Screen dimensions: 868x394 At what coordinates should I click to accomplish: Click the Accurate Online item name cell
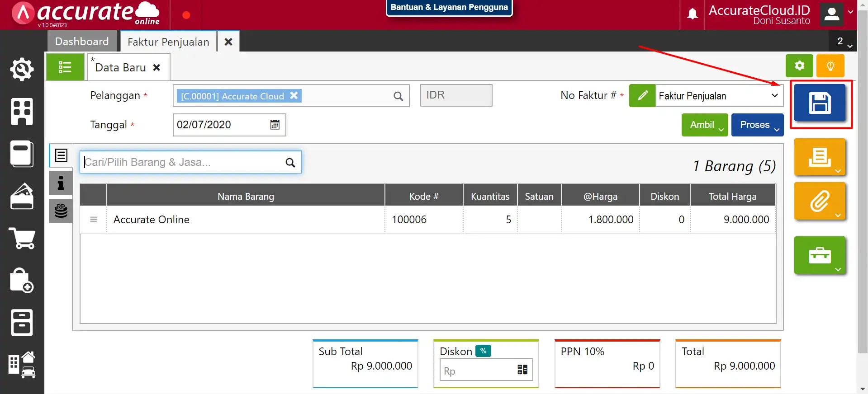coord(246,220)
